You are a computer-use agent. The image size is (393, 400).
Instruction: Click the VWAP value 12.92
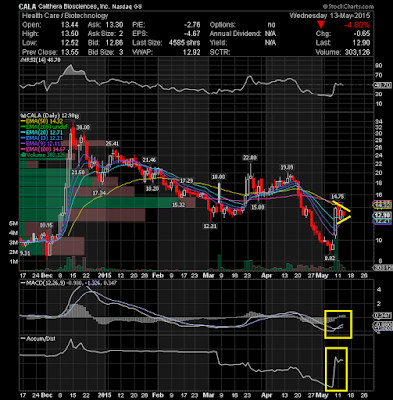click(x=192, y=52)
